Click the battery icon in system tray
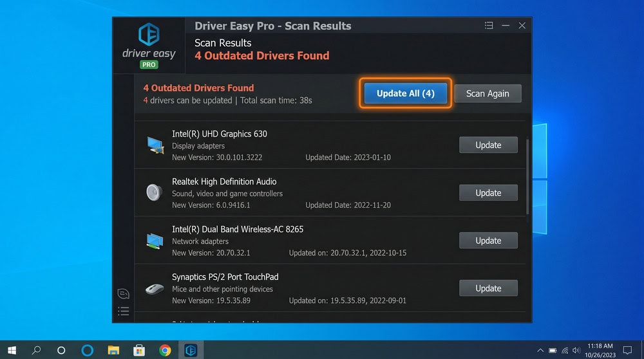The image size is (644, 359). click(553, 350)
